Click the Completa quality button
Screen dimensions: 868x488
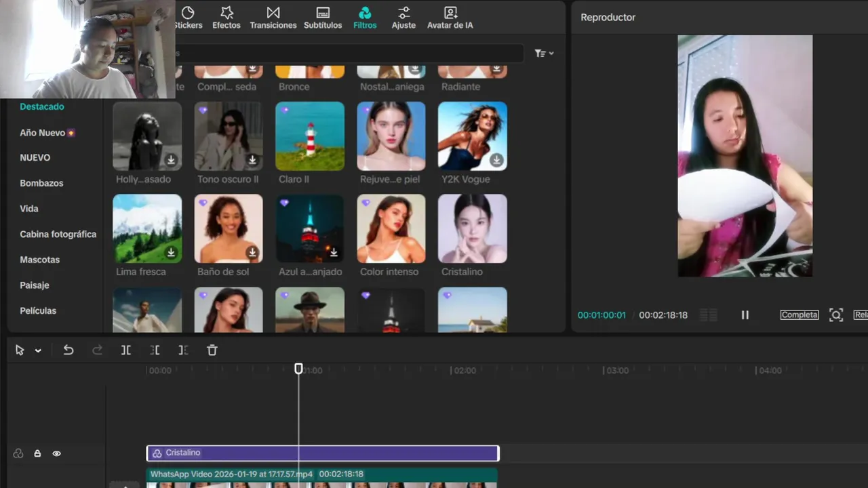(800, 315)
